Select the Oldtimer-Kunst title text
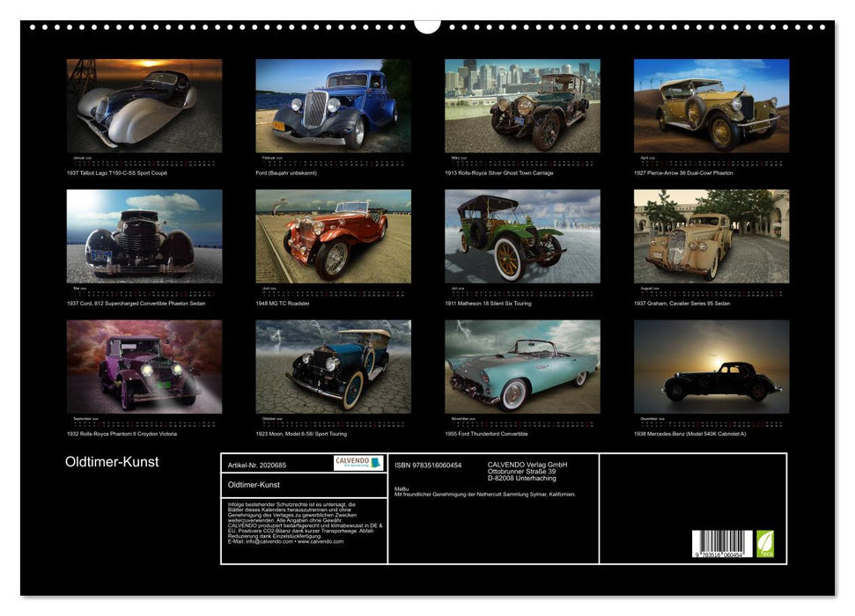This screenshot has height=616, width=855. [x=113, y=461]
